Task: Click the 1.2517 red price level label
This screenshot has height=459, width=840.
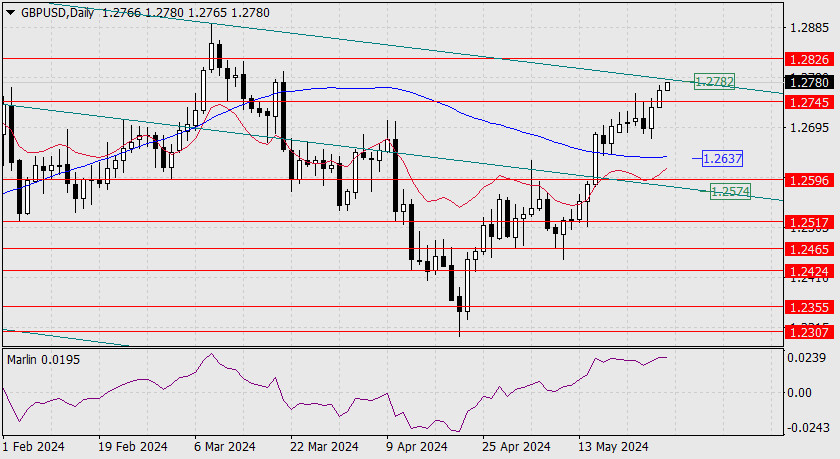Action: pos(810,222)
